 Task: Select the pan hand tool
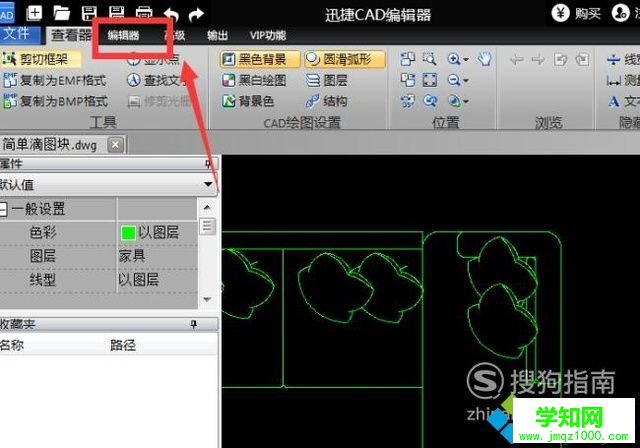[x=484, y=60]
